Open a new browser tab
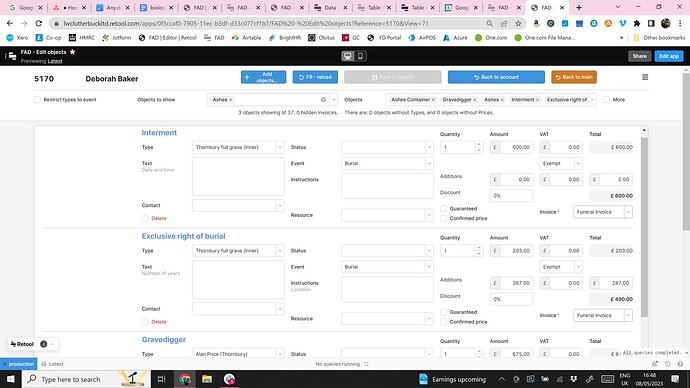The width and height of the screenshot is (690, 388). (x=579, y=7)
